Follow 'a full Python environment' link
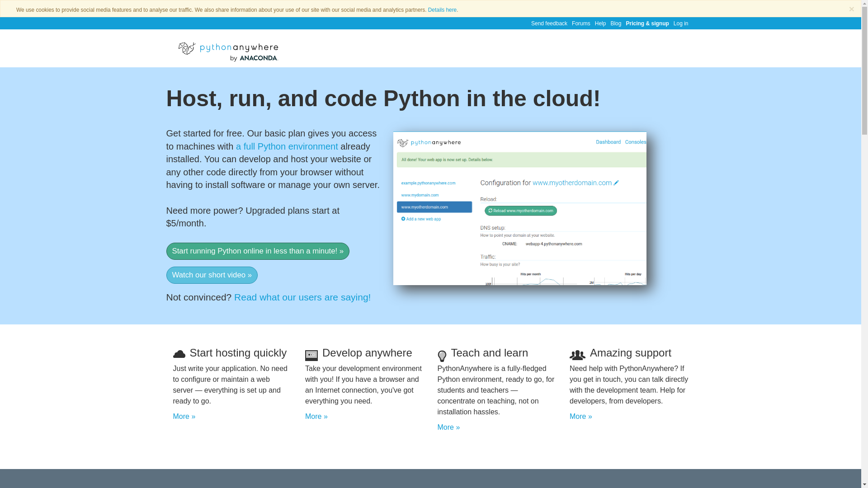The height and width of the screenshot is (488, 868). pos(287,146)
